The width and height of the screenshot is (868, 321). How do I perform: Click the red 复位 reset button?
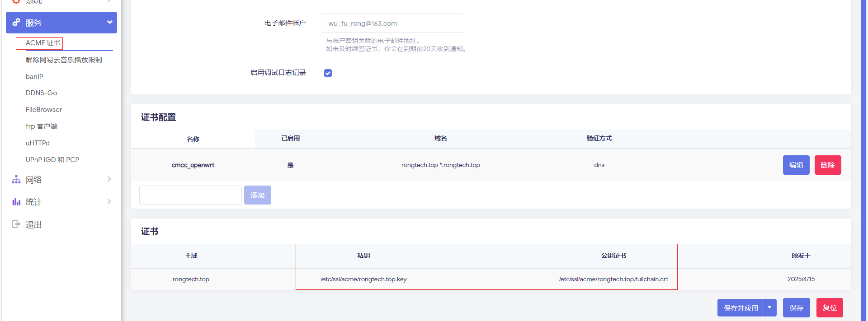829,307
